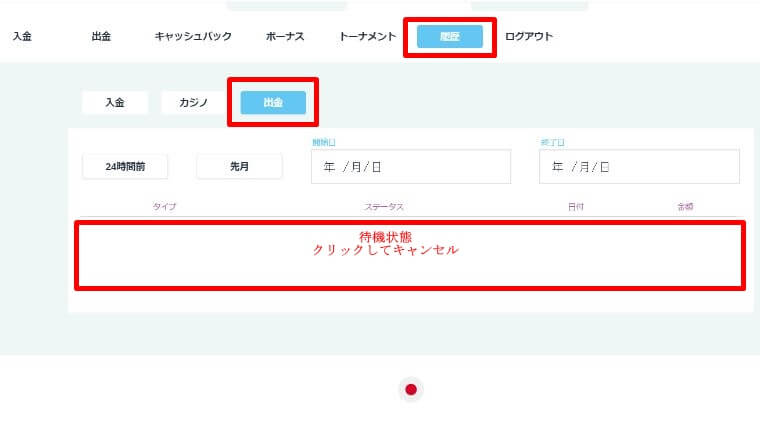This screenshot has height=427, width=760.
Task: Filter history by 24時間前
Action: tap(125, 167)
